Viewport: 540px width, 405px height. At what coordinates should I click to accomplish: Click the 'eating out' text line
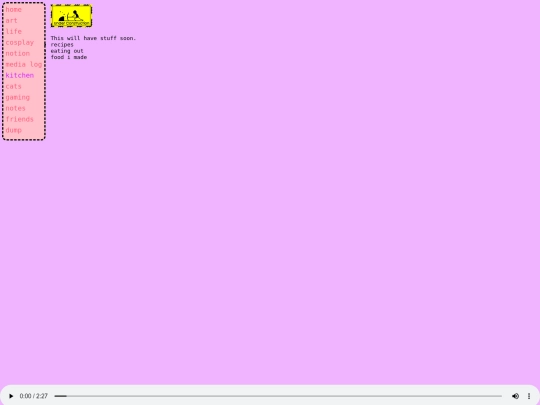tap(67, 51)
